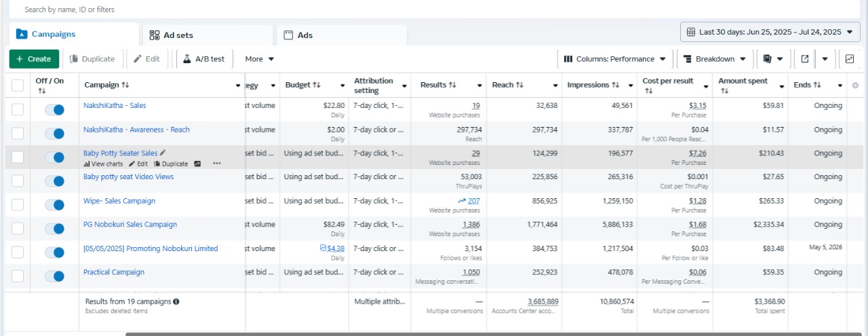This screenshot has height=336, width=868.
Task: Sort by Amount spent arrows
Action: click(x=724, y=90)
